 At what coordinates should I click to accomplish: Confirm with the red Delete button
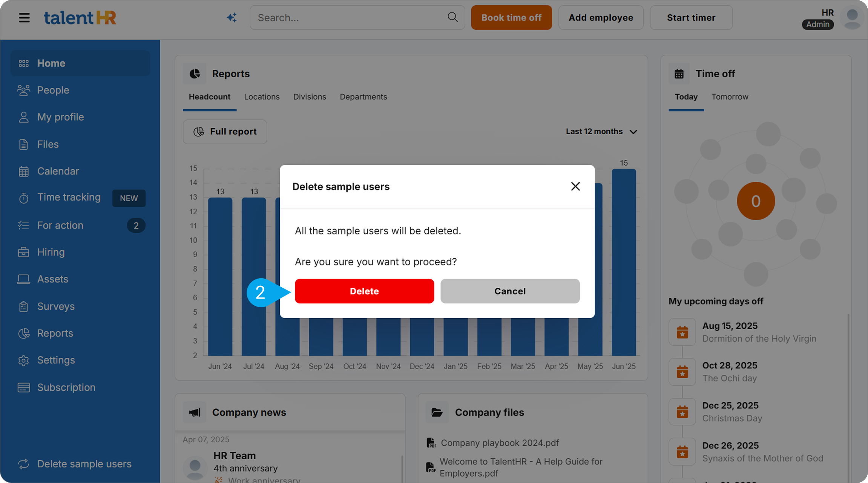[364, 291]
